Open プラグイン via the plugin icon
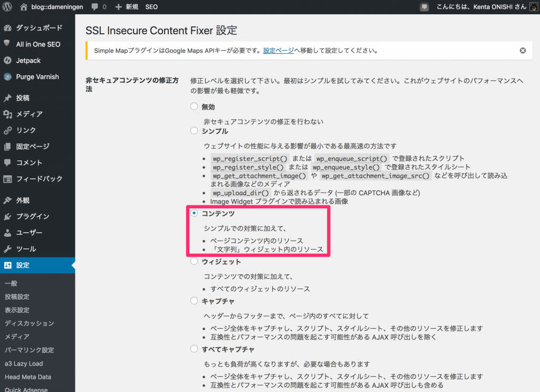The image size is (540, 392). pyautogui.click(x=8, y=216)
